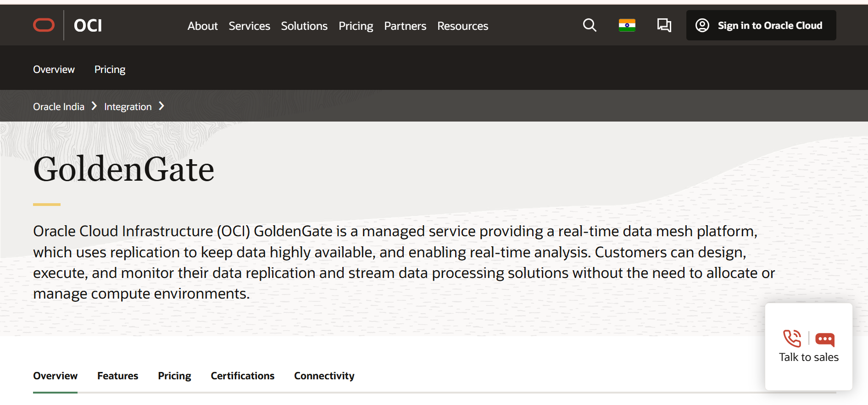868x405 pixels.
Task: Switch to the Pricing tab at page bottom
Action: pos(174,376)
